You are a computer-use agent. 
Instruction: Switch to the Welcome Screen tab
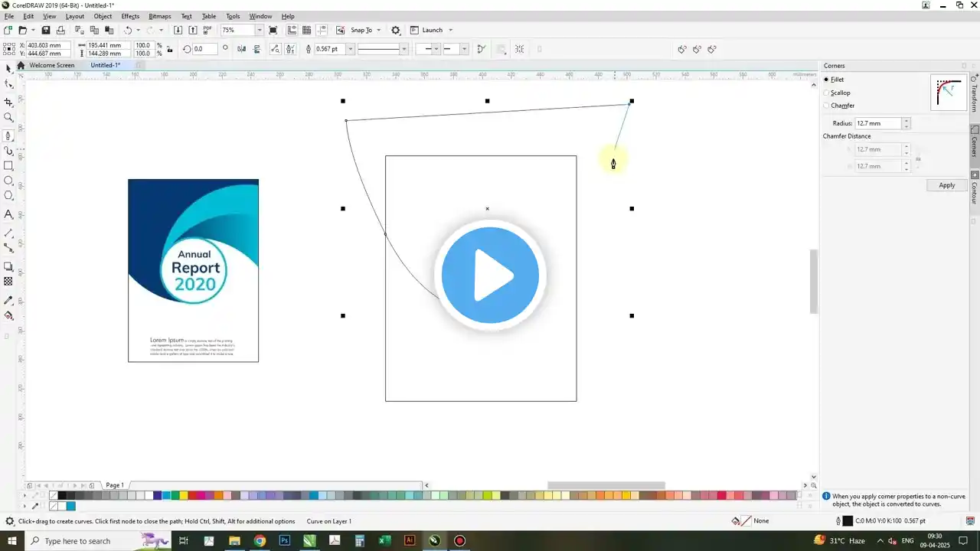tap(52, 65)
